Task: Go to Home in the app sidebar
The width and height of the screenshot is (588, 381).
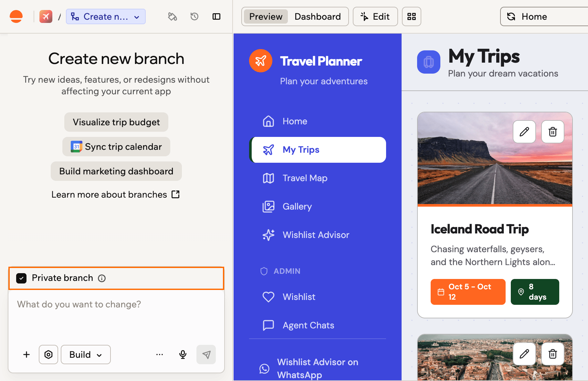Action: pyautogui.click(x=318, y=121)
